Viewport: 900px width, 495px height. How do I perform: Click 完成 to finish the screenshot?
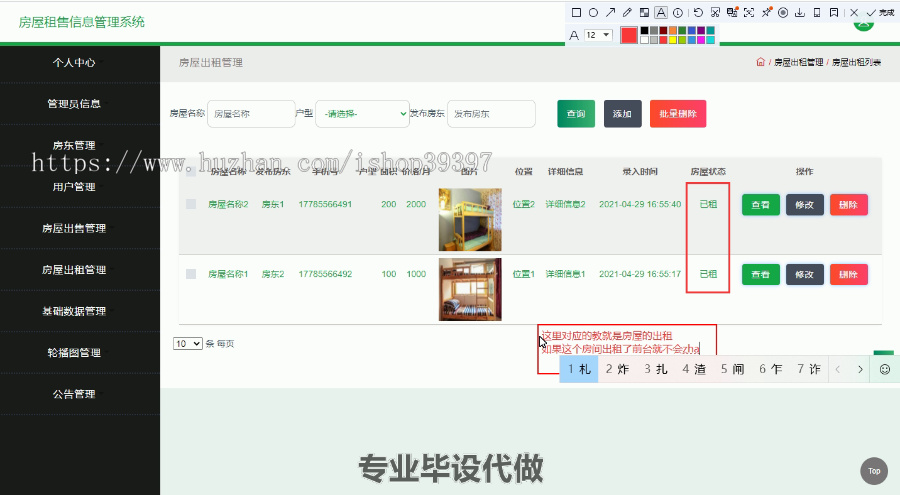pos(880,13)
